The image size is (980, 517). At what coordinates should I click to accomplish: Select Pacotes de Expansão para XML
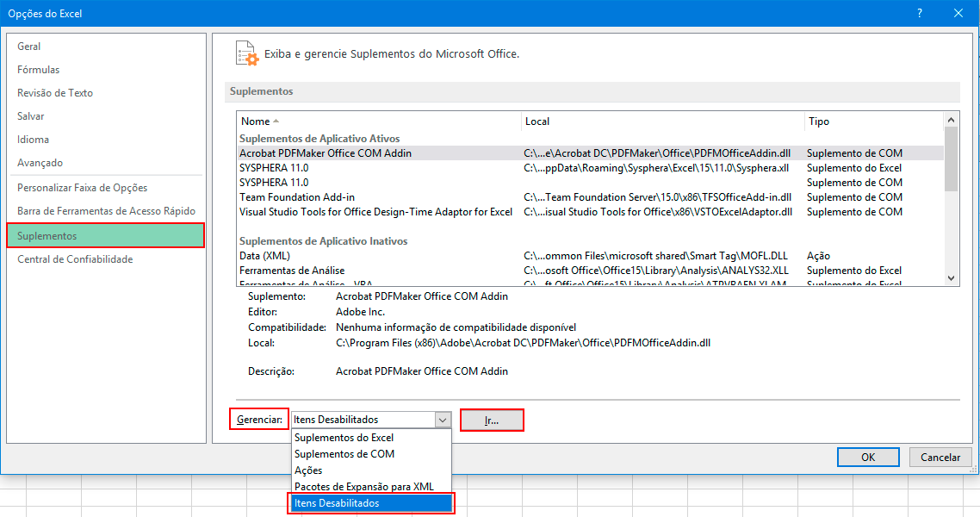(x=363, y=487)
